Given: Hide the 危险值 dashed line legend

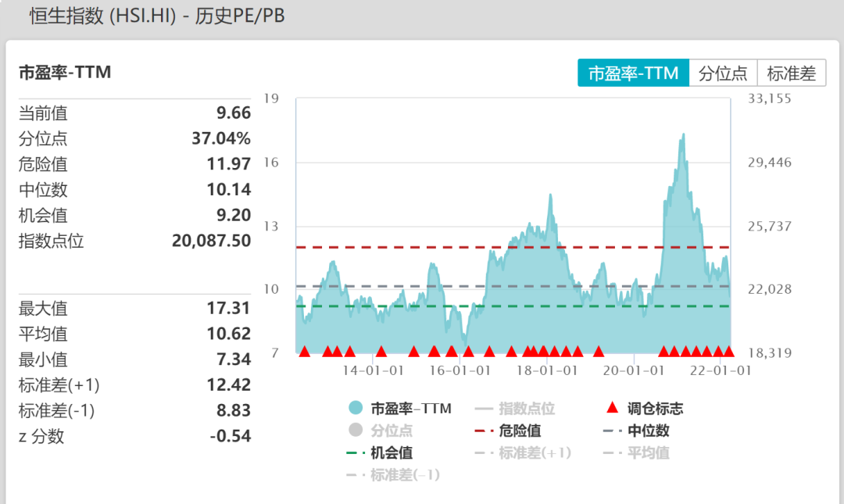Looking at the screenshot, I should [x=508, y=431].
